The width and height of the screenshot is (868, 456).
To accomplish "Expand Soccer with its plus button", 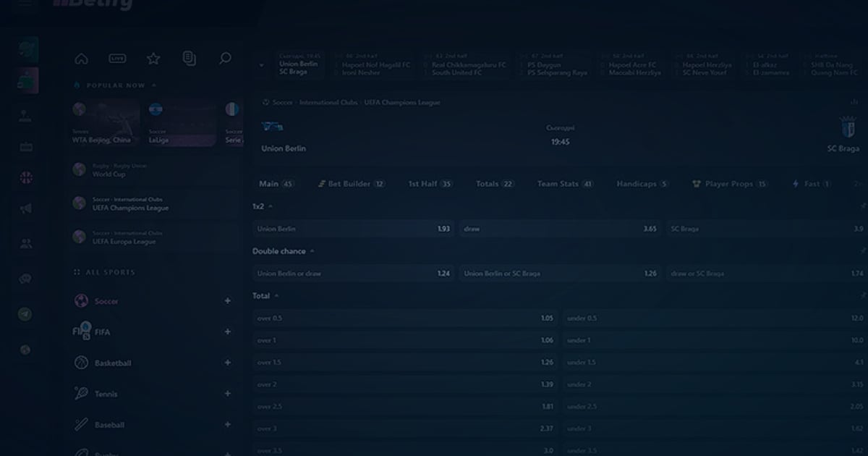I will pos(227,301).
